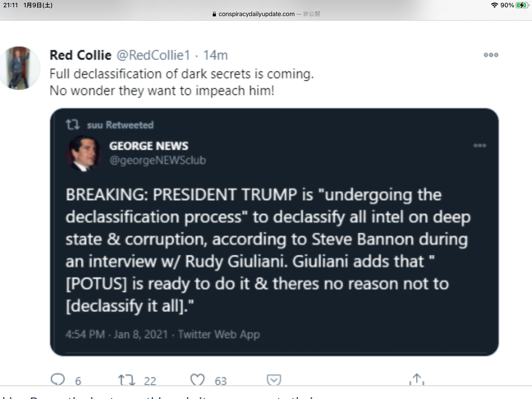Viewport: 532px width, 399px height.
Task: Click the Twitter Web App source label
Action: pos(219,335)
